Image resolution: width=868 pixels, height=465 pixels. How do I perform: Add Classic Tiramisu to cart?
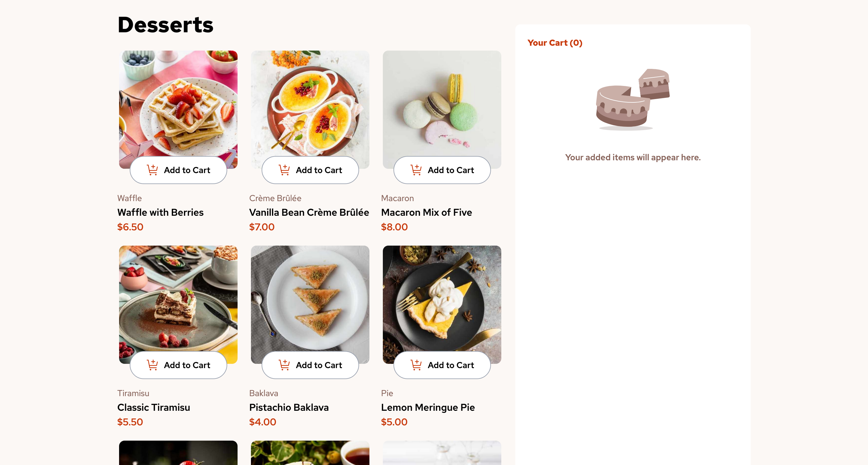(x=187, y=365)
